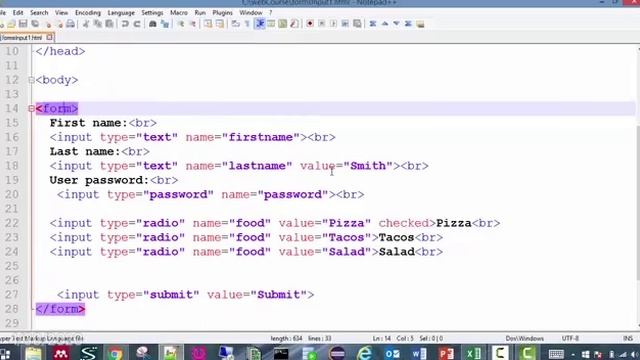
Task: Open the ? help menu
Action: pos(270,13)
